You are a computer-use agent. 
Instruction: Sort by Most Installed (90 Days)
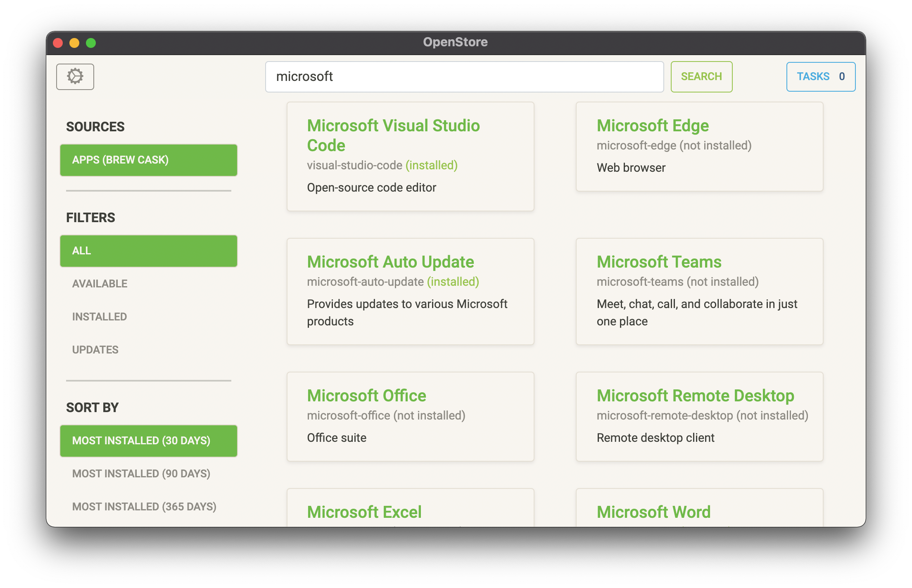(141, 474)
